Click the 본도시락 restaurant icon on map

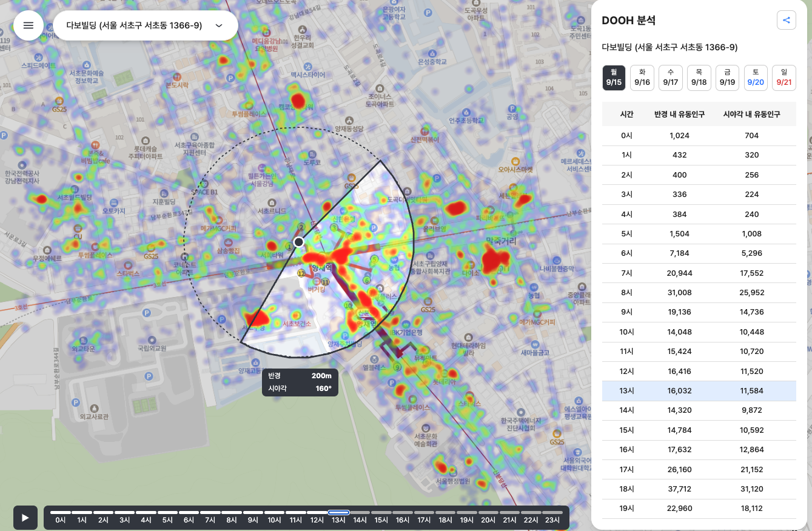point(176,77)
